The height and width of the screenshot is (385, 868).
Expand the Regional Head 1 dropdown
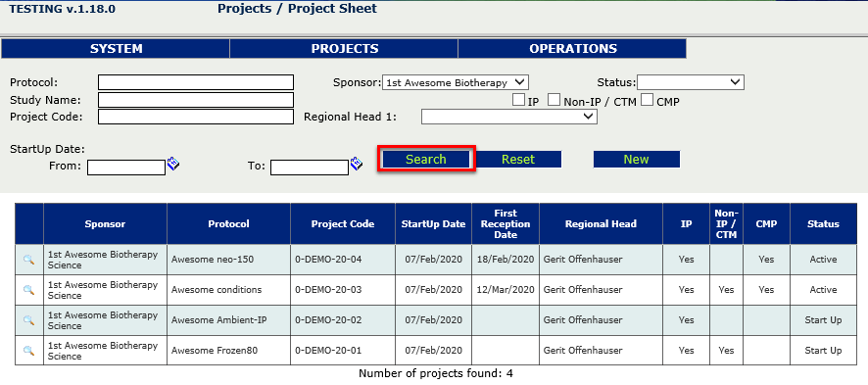[508, 117]
